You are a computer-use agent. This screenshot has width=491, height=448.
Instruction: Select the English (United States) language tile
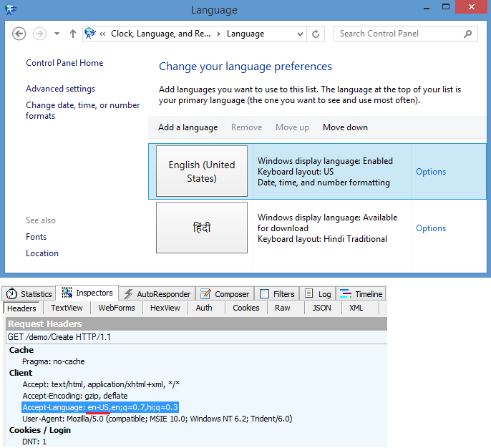202,171
